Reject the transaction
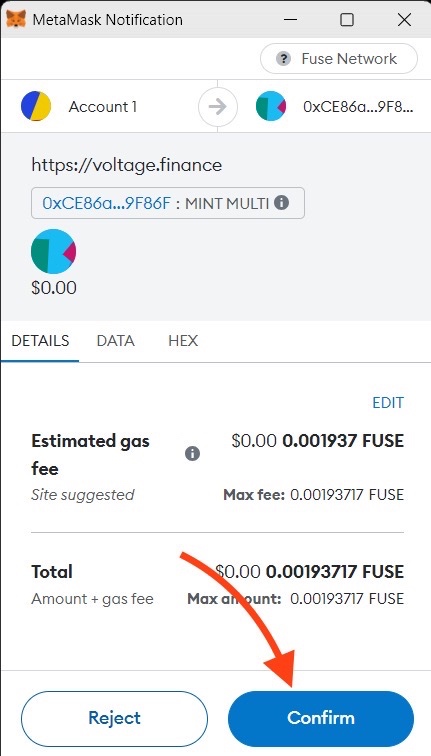This screenshot has width=431, height=756. click(x=115, y=718)
